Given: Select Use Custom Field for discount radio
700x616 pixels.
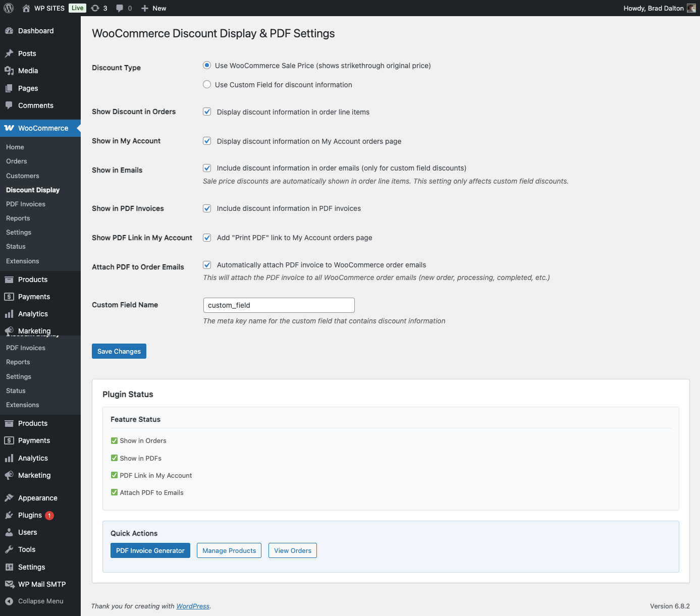Looking at the screenshot, I should pos(207,85).
